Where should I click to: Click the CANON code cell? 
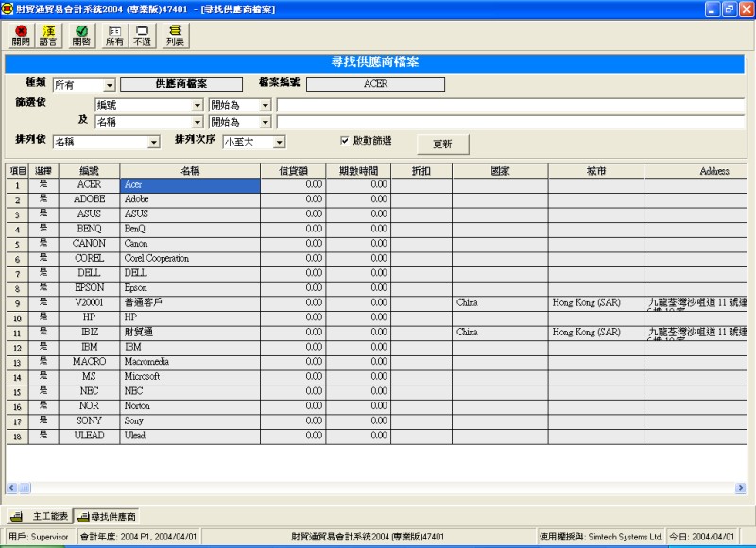89,244
